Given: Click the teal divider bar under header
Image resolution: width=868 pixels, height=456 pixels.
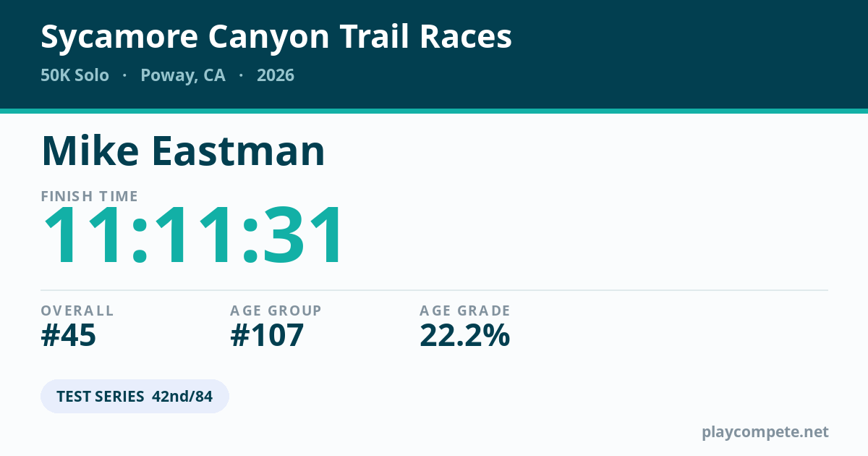Looking at the screenshot, I should (434, 111).
